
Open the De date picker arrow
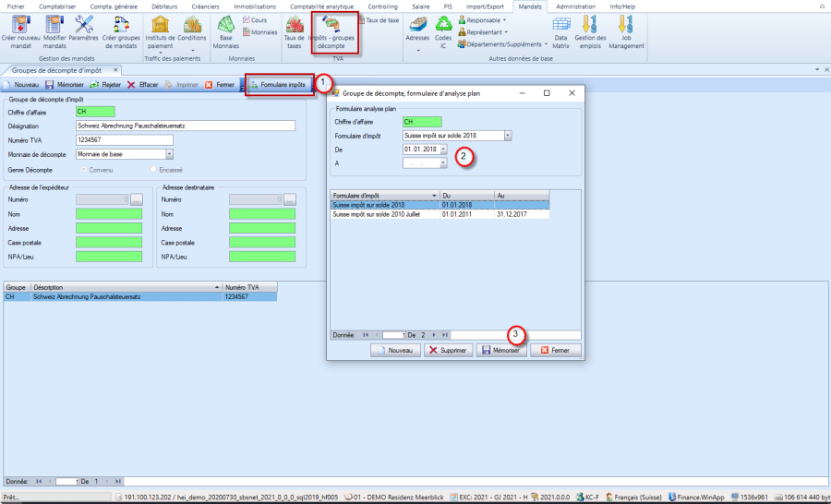pos(443,150)
